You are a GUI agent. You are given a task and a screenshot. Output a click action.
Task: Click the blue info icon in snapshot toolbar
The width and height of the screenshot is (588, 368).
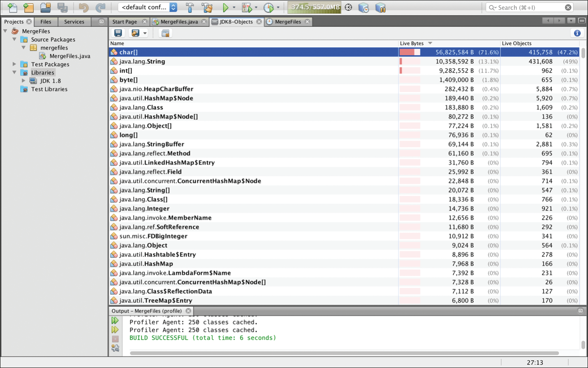click(577, 33)
